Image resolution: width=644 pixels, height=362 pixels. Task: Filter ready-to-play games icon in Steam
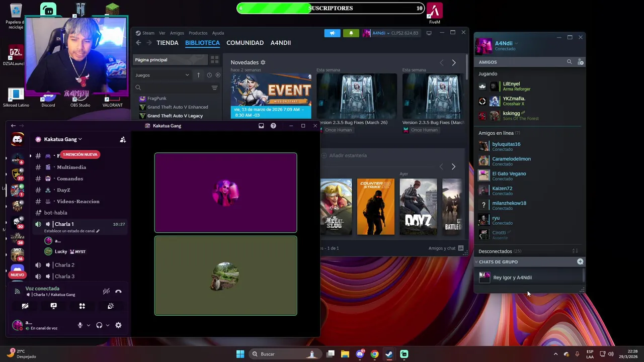pyautogui.click(x=218, y=75)
